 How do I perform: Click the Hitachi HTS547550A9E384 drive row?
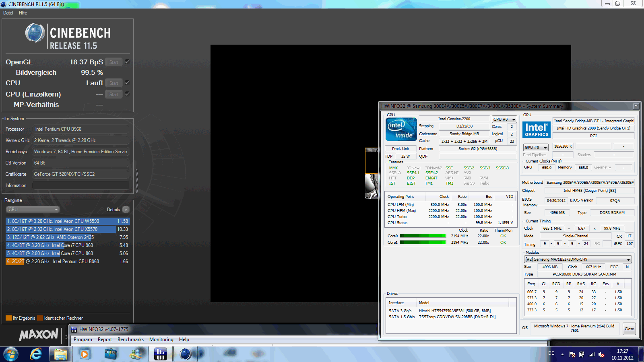tap(451, 311)
